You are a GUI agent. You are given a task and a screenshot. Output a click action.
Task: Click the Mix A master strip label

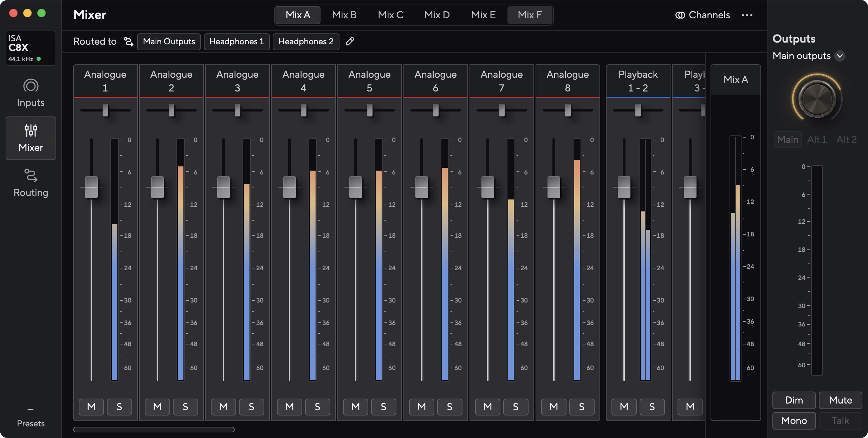pyautogui.click(x=736, y=80)
